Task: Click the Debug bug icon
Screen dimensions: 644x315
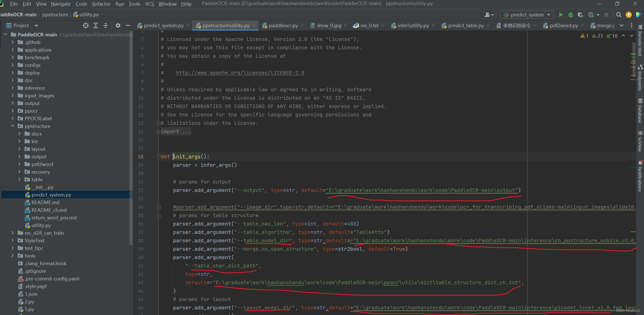Action: 570,15
